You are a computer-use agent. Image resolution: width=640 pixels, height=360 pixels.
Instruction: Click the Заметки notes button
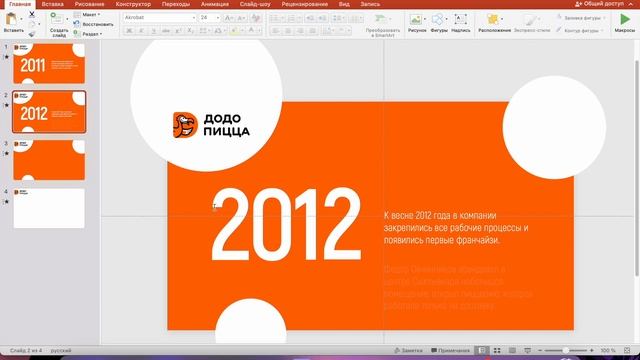(x=408, y=351)
